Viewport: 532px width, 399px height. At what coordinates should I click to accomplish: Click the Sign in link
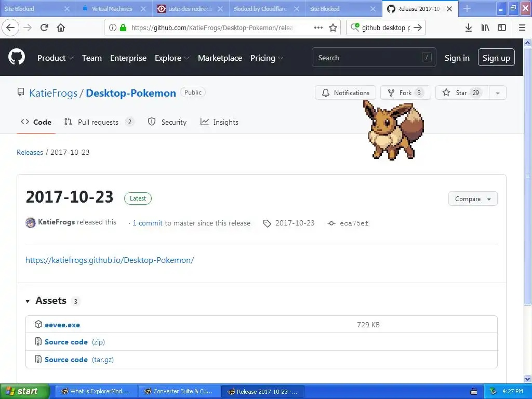(x=457, y=58)
